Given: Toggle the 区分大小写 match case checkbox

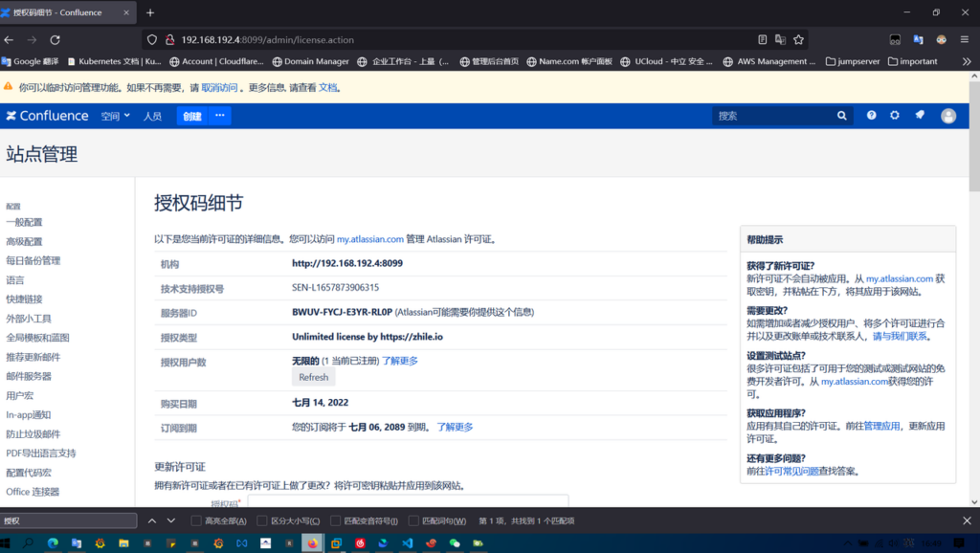Looking at the screenshot, I should click(x=262, y=520).
